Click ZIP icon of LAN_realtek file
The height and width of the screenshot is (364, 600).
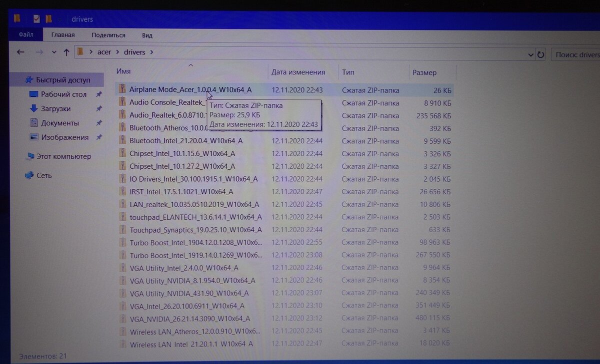122,204
